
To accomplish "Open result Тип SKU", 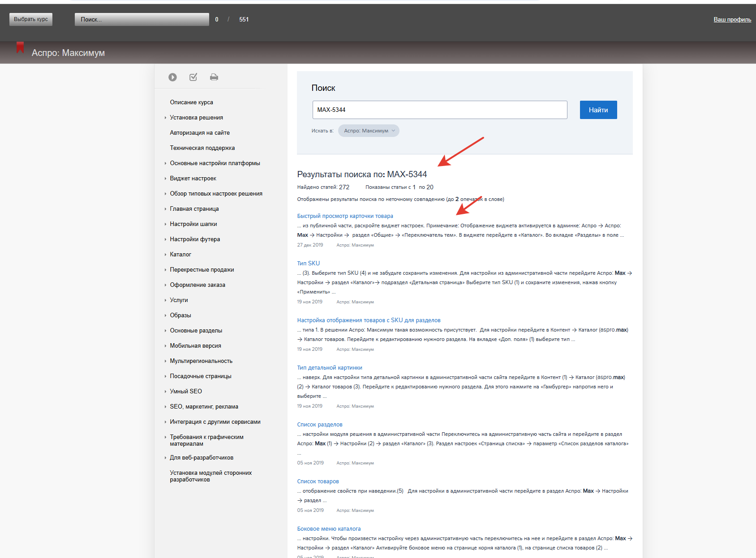I will (308, 264).
